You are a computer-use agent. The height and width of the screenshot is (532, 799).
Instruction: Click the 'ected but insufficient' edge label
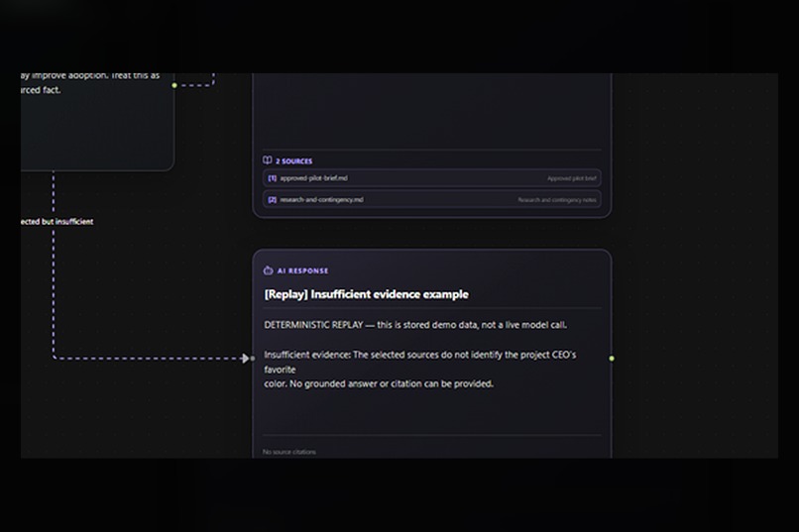[57, 222]
